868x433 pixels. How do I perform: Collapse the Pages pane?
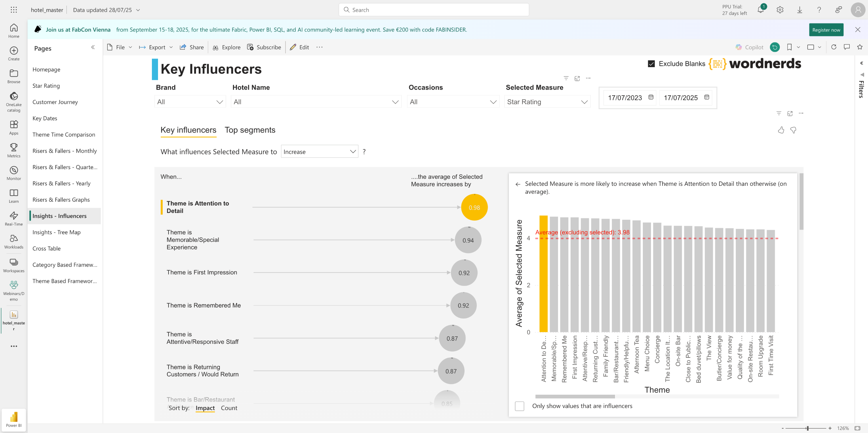93,47
